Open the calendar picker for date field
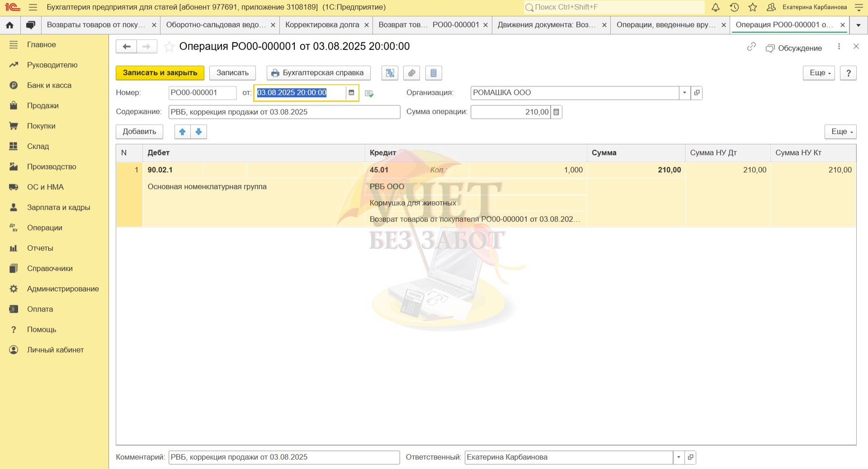The image size is (868, 469). coord(351,93)
